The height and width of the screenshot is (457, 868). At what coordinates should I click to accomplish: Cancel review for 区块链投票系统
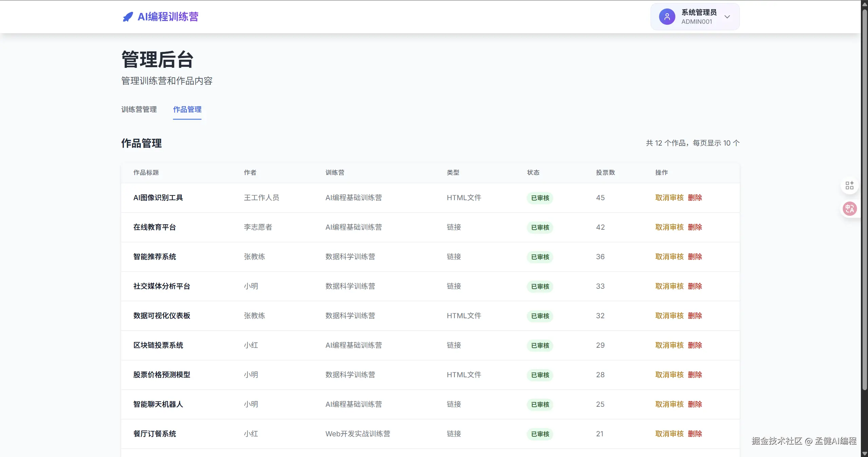[669, 345]
